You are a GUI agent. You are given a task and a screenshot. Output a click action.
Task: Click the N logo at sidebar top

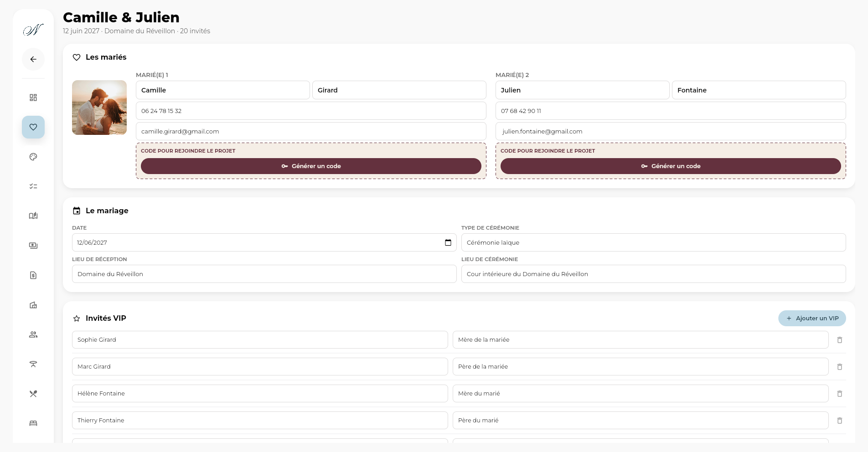pos(33,30)
